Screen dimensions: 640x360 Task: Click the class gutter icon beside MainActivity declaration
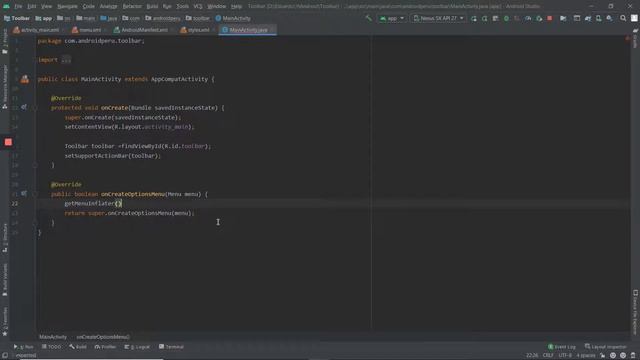tap(25, 79)
